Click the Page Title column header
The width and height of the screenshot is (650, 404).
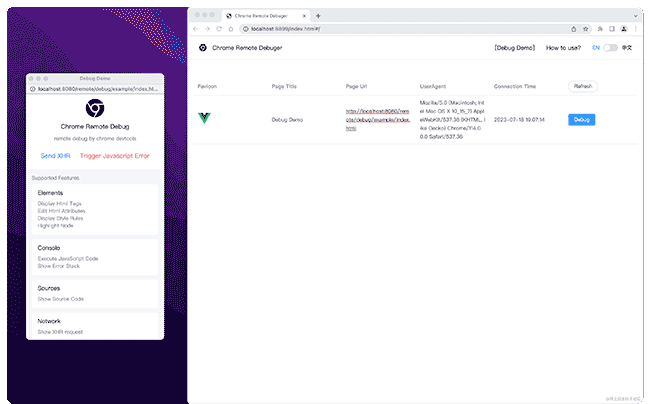[x=284, y=86]
